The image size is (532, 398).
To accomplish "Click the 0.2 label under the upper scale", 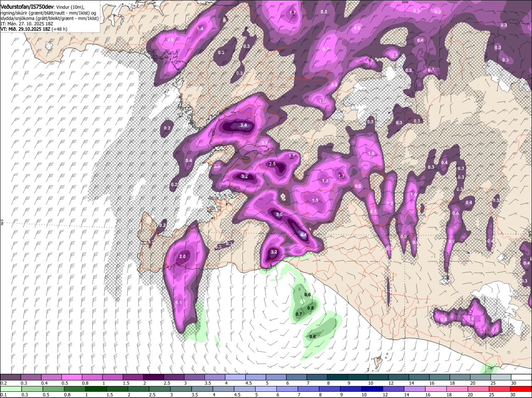I will pyautogui.click(x=4, y=383).
